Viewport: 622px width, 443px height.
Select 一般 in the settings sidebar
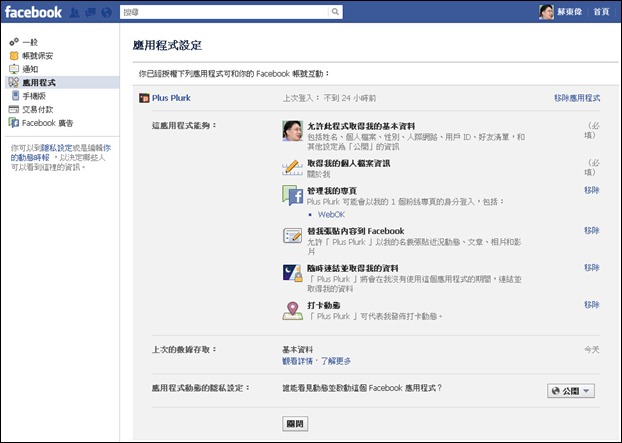(x=29, y=44)
